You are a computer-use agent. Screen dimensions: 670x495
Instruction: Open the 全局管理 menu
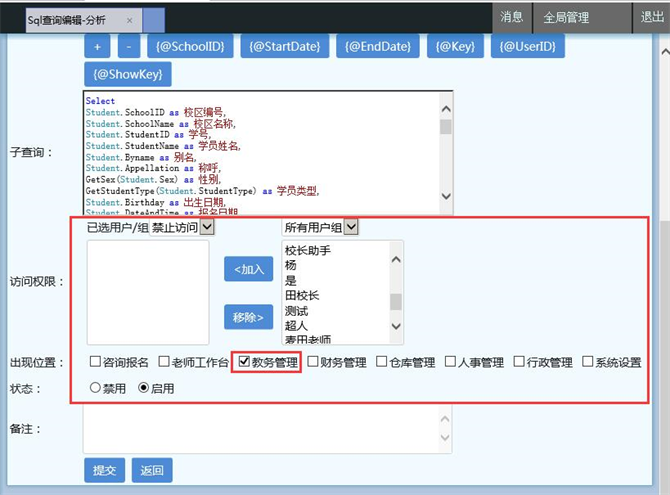coord(582,17)
